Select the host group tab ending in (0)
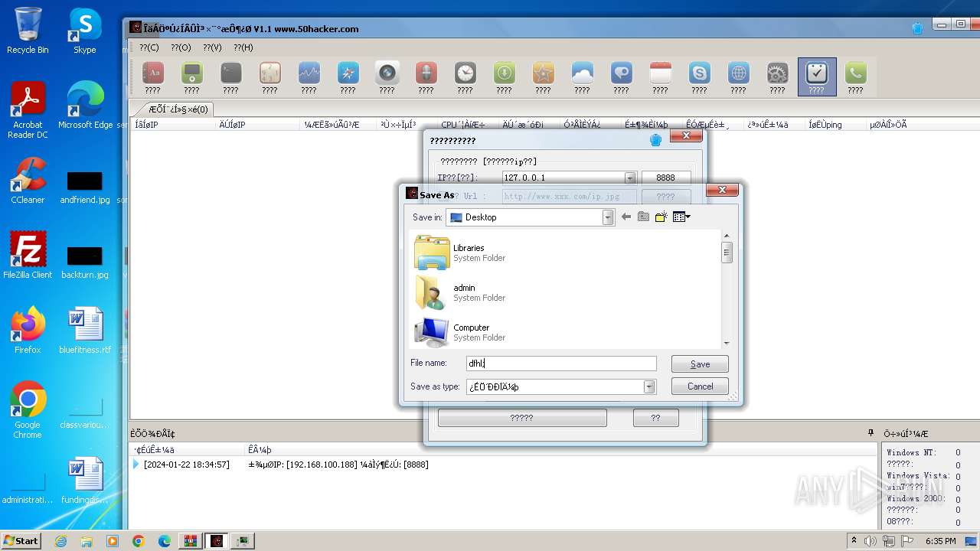 (x=178, y=109)
